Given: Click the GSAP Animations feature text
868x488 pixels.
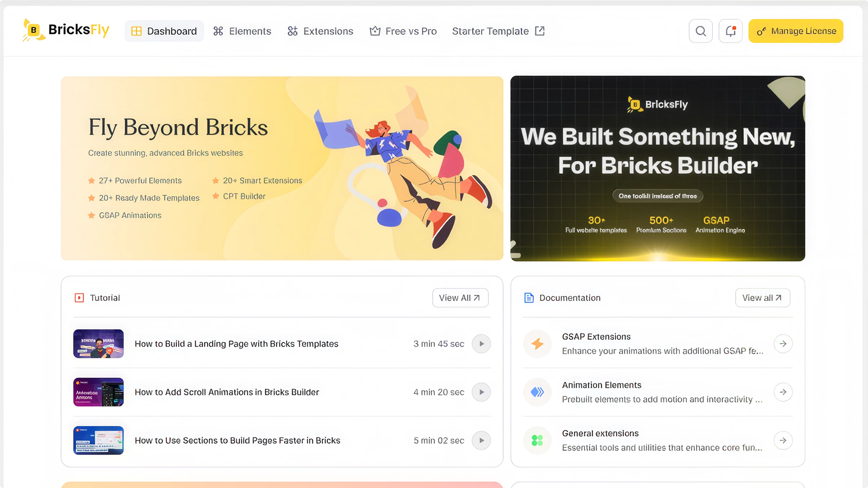Looking at the screenshot, I should coord(130,216).
